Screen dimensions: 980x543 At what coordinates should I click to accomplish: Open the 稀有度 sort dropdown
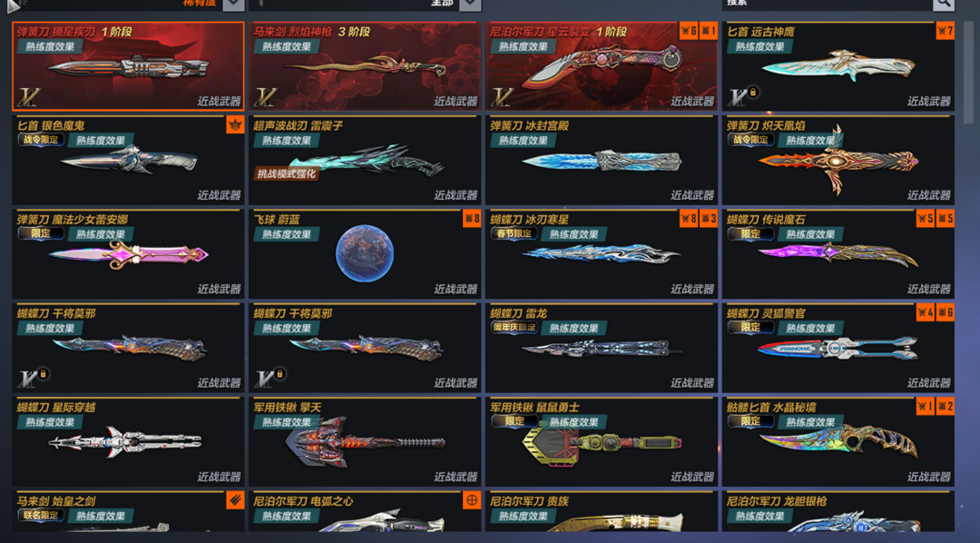click(233, 5)
